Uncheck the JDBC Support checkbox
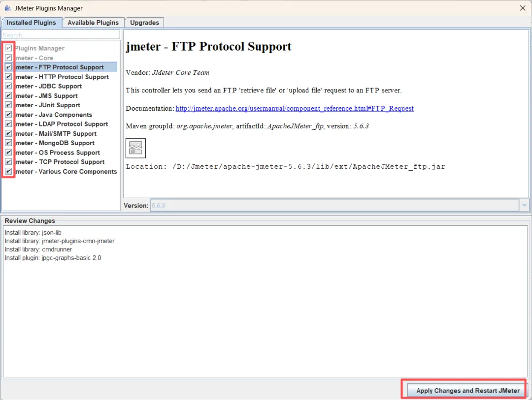The image size is (532, 400). (8, 86)
